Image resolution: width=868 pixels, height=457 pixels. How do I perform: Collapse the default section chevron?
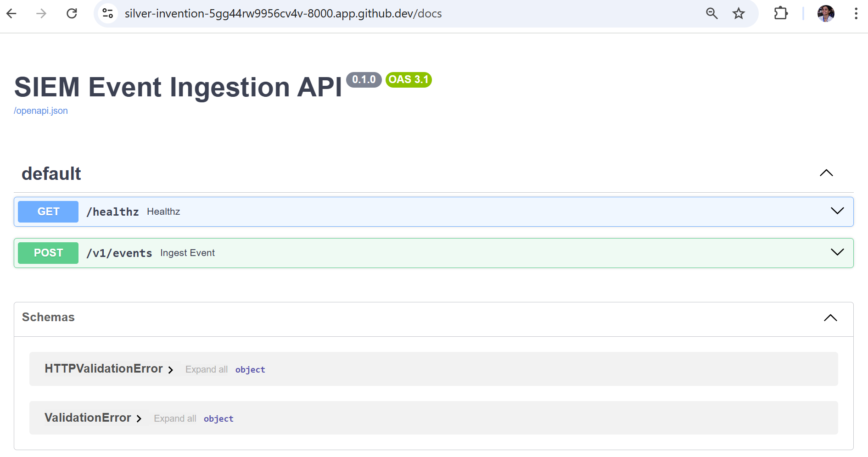pyautogui.click(x=826, y=173)
